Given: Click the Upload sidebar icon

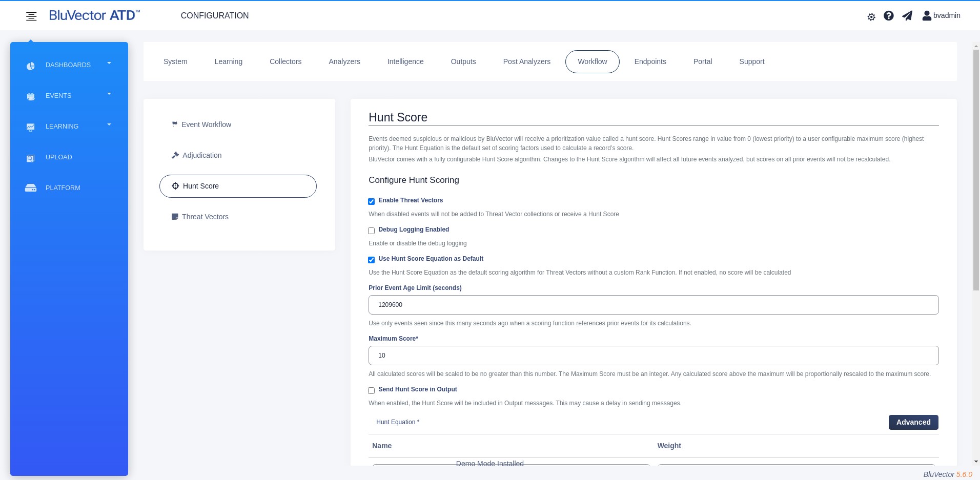Looking at the screenshot, I should 31,158.
